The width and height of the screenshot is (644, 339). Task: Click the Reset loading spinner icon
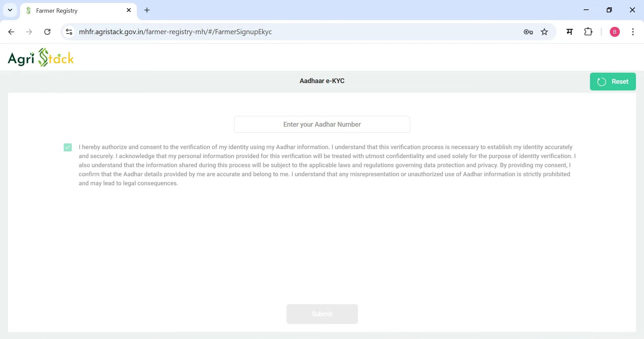pos(602,81)
